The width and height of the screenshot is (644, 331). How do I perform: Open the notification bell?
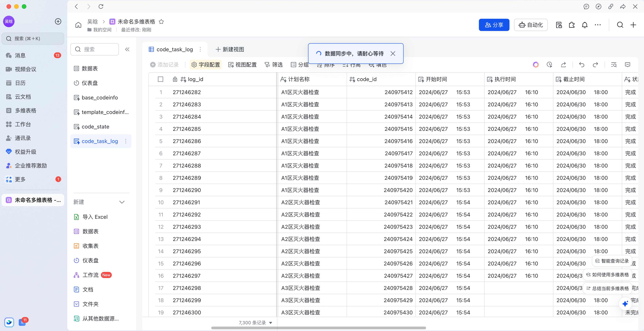point(585,25)
